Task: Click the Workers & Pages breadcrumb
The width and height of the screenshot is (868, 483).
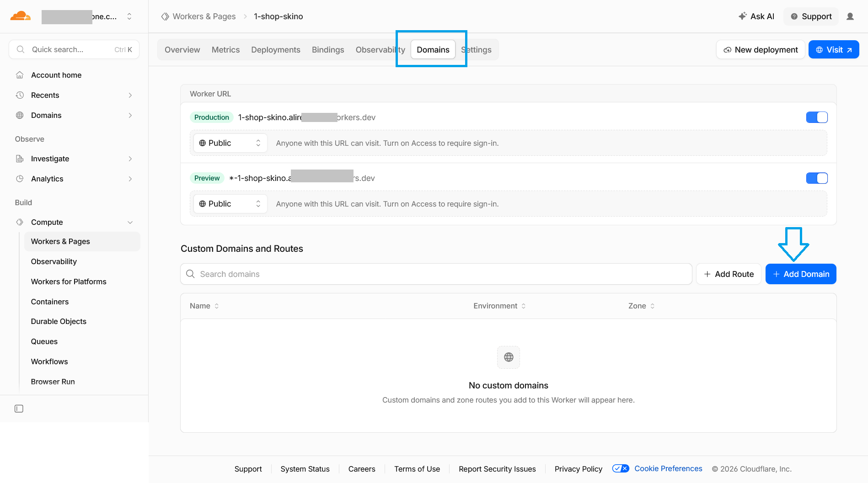Action: click(204, 16)
